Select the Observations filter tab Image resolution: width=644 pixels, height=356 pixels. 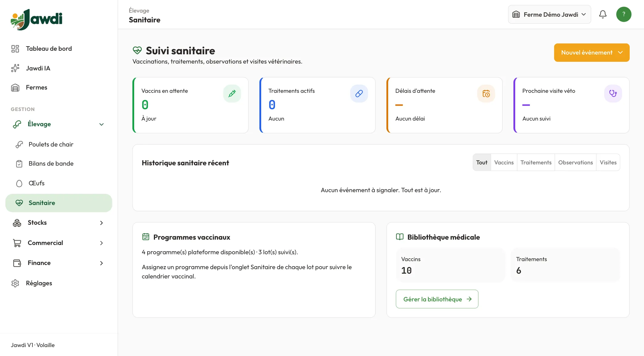click(x=575, y=162)
